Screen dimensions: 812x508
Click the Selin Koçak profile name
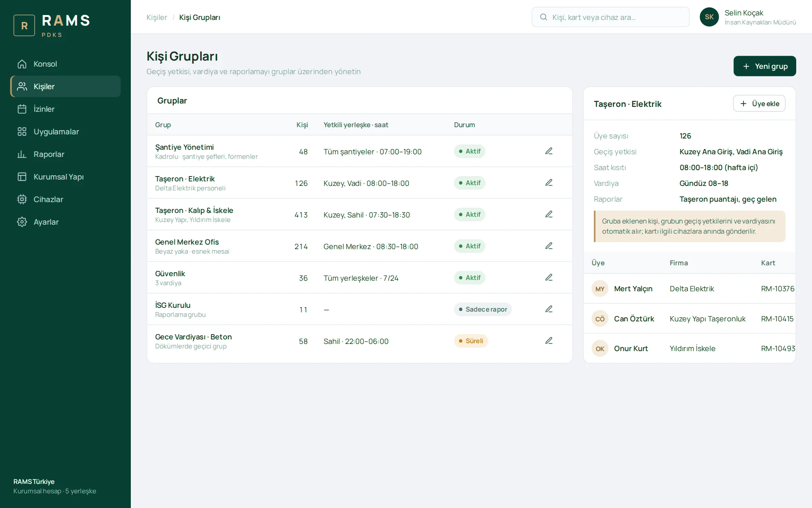pos(744,13)
